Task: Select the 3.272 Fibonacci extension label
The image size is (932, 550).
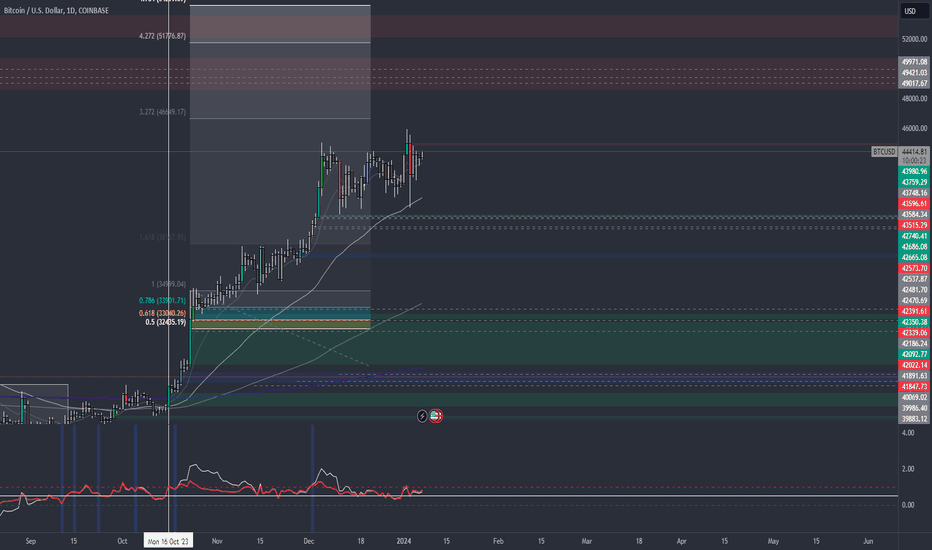Action: coord(162,112)
